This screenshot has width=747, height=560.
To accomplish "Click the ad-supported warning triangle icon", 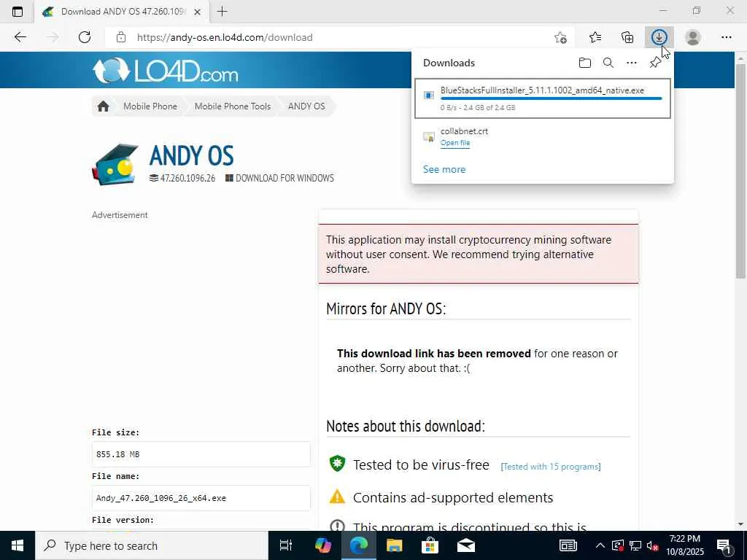I will tap(337, 497).
